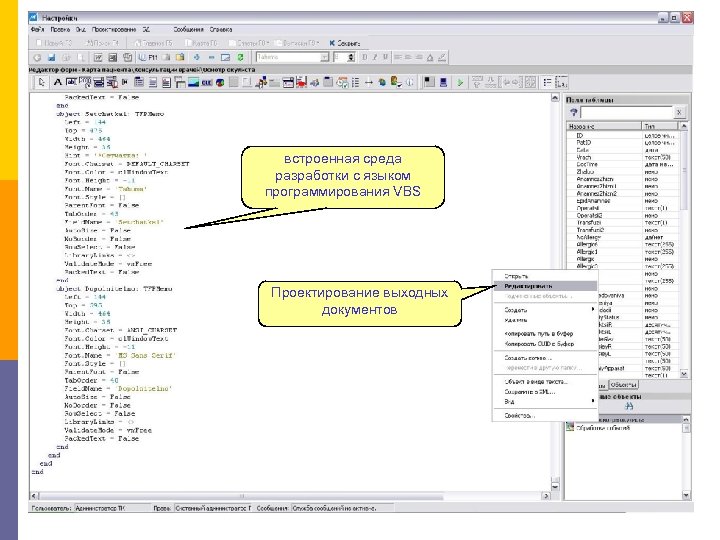Select the 'ab|' edit field tool

pos(71,82)
